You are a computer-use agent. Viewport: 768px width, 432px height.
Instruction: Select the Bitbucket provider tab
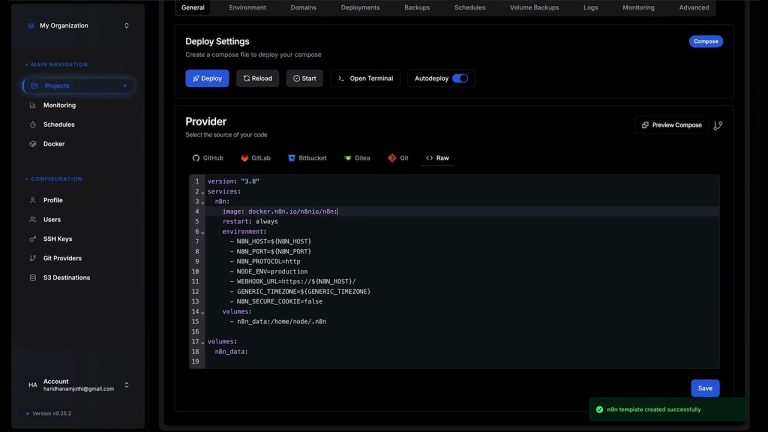tap(308, 158)
